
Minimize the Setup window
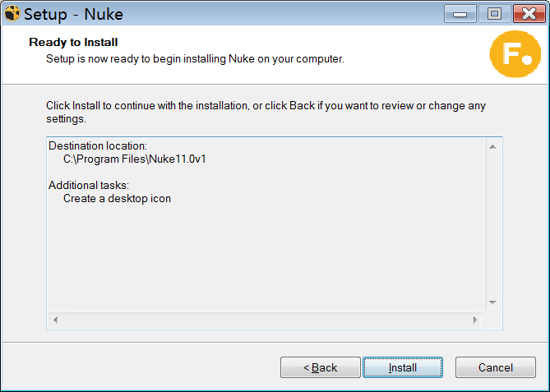coord(461,14)
